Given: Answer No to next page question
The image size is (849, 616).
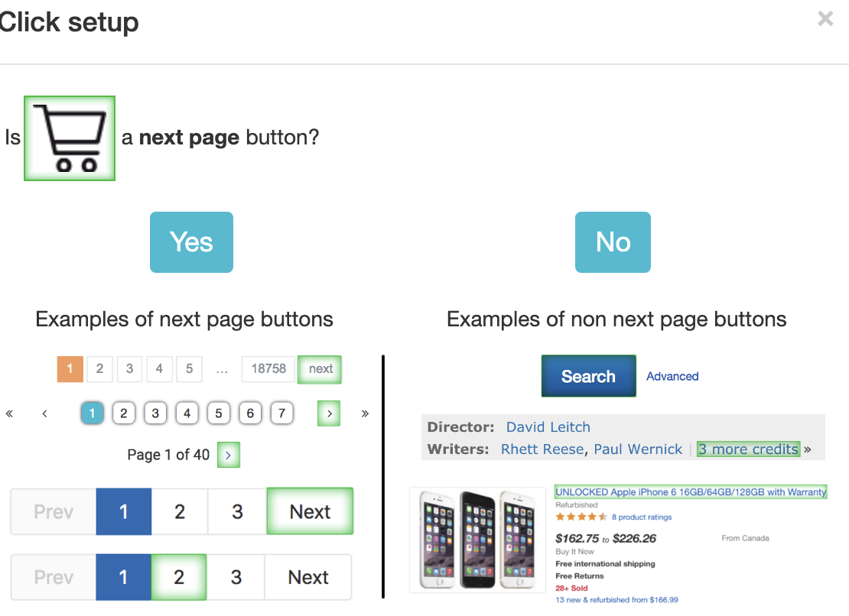Looking at the screenshot, I should [x=613, y=242].
